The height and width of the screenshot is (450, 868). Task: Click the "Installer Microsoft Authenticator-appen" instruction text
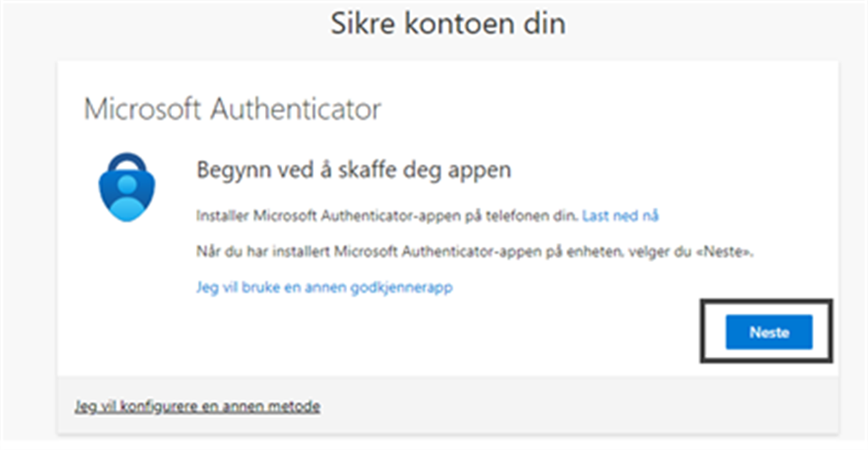(387, 215)
